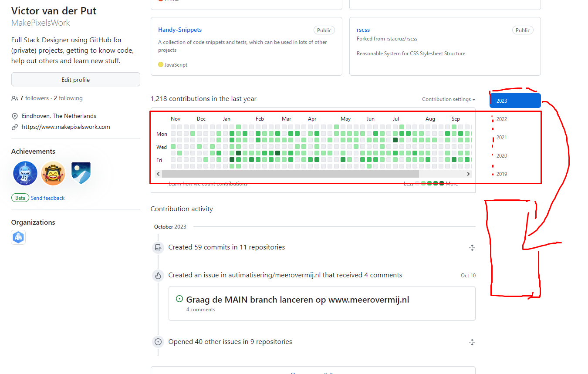The image size is (588, 374).
Task: Select the 2019 year from the list
Action: point(501,174)
